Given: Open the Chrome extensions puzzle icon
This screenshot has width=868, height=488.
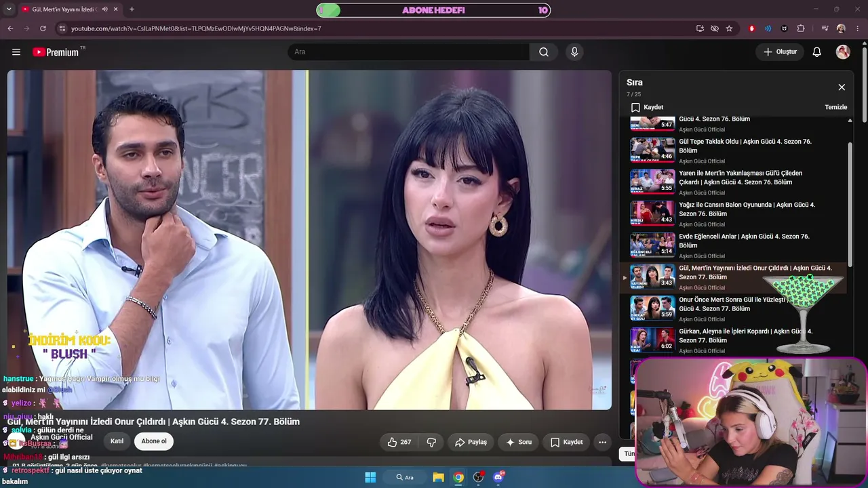Looking at the screenshot, I should 801,28.
